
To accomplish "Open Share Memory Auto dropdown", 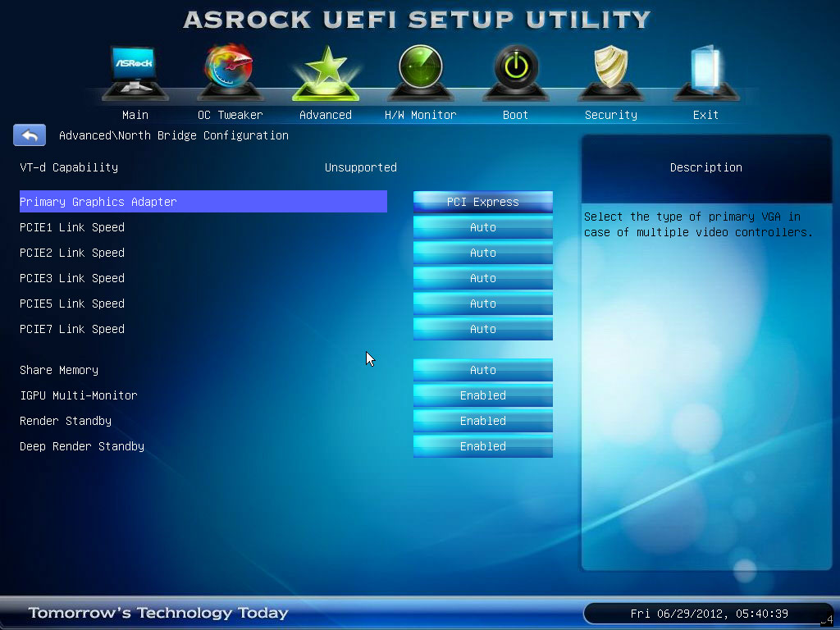I will [x=482, y=370].
